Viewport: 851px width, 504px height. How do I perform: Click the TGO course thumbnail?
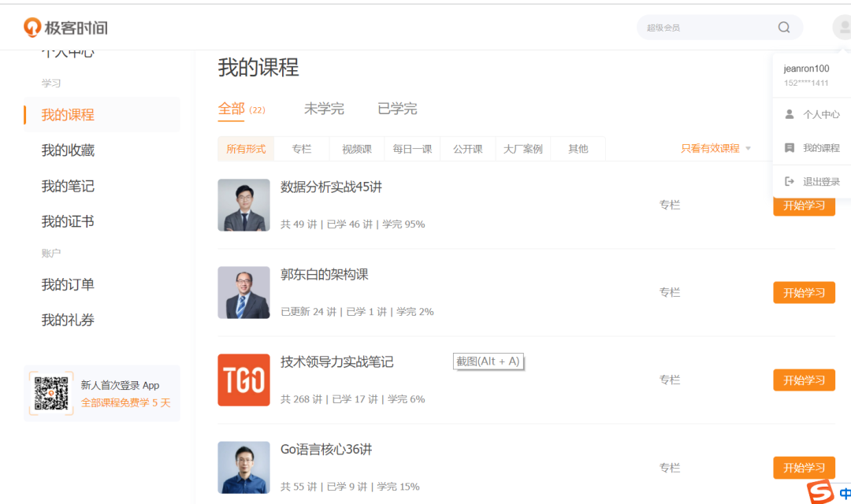click(243, 380)
